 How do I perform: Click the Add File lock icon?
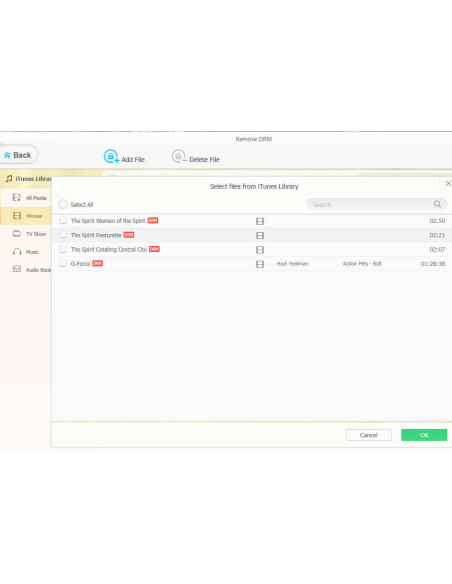(111, 156)
